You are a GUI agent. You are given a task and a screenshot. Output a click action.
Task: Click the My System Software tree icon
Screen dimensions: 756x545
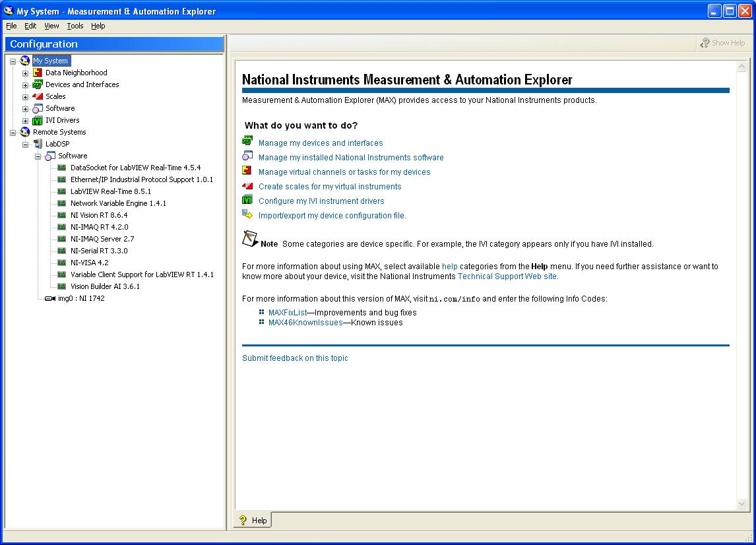click(x=38, y=108)
